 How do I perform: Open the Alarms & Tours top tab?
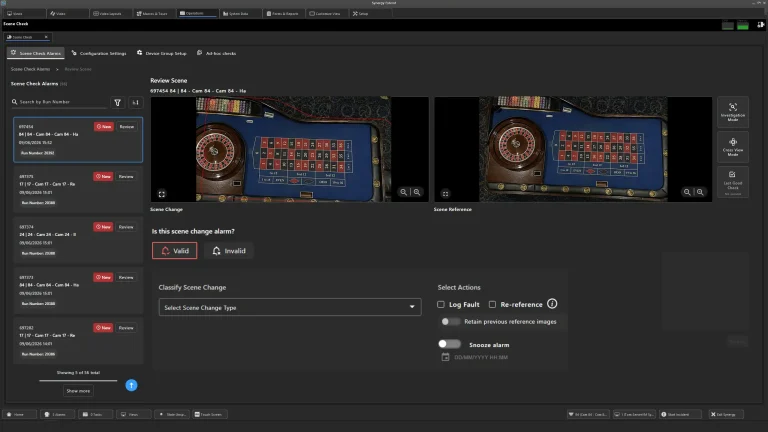[x=152, y=14]
